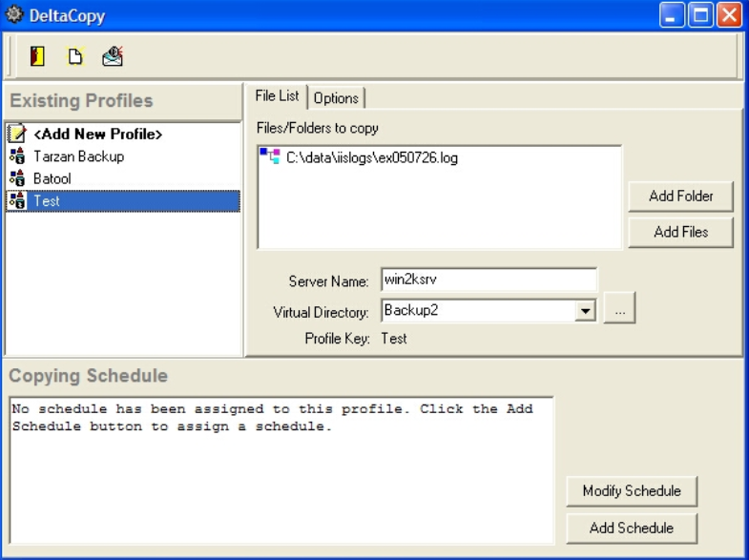This screenshot has width=749, height=560.
Task: Open the Virtual Directory dropdown arrow
Action: [585, 311]
